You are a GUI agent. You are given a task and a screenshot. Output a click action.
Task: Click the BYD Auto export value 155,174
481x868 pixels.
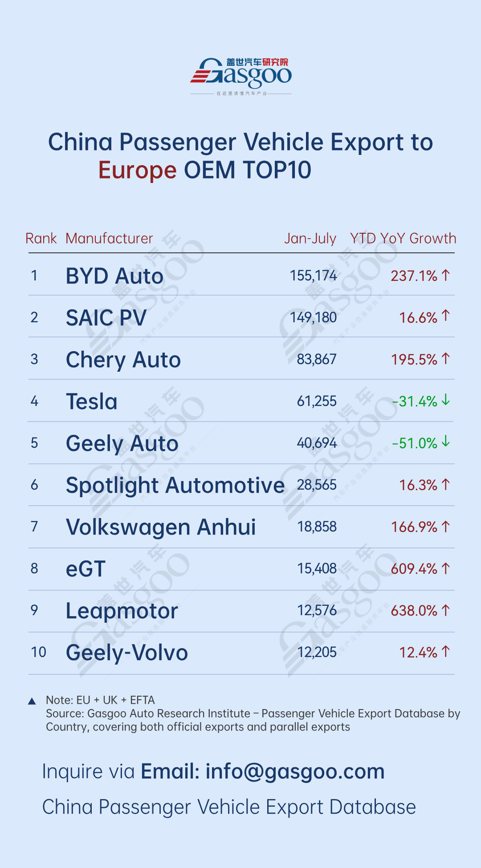[x=313, y=276]
